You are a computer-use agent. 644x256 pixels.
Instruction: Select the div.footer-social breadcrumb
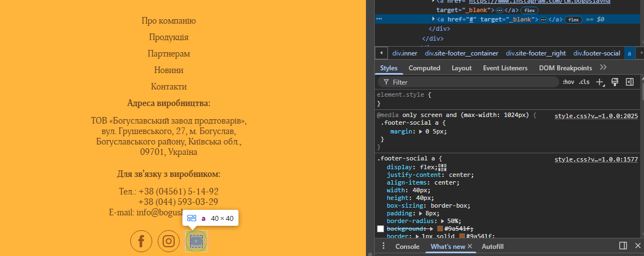coord(597,53)
